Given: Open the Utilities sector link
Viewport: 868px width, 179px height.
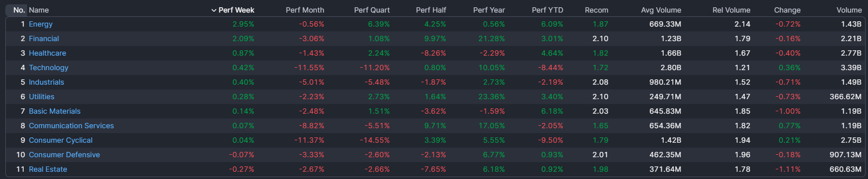Looking at the screenshot, I should click(x=42, y=97).
